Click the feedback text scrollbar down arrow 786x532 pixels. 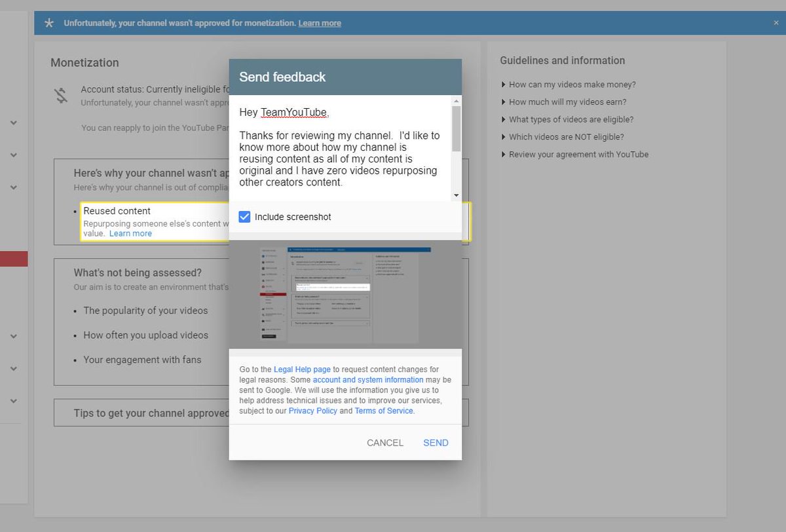(457, 195)
